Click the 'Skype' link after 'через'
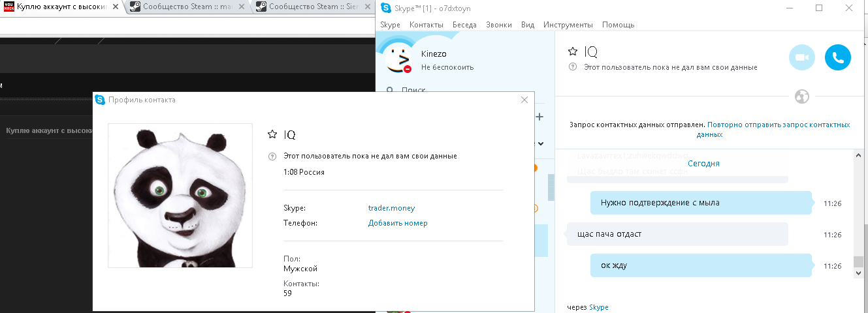The width and height of the screenshot is (868, 313). point(598,307)
